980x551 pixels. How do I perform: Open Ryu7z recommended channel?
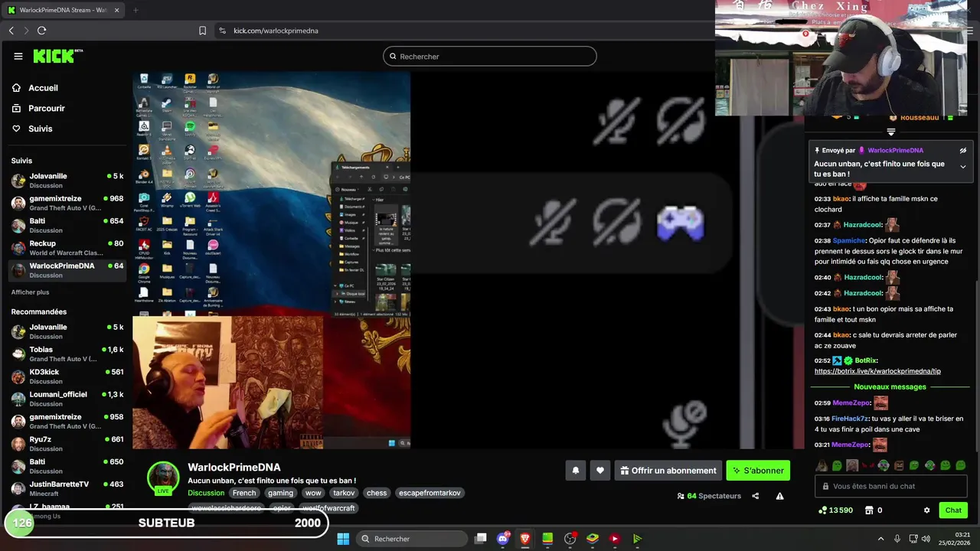click(67, 444)
